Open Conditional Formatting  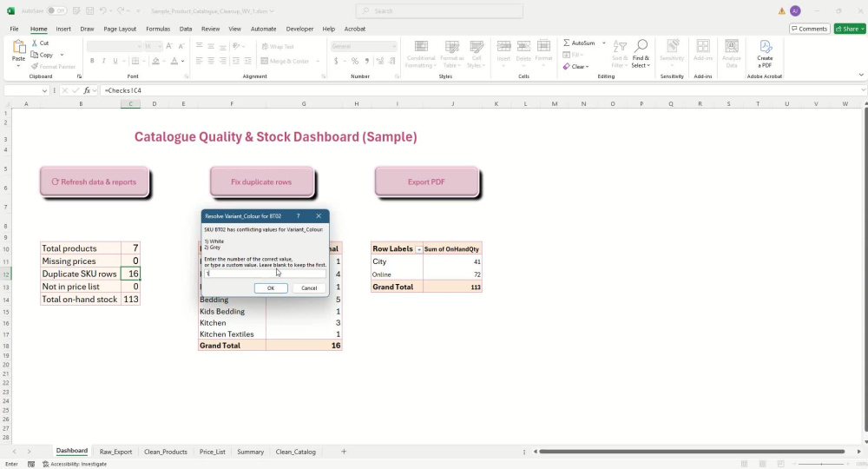(421, 54)
